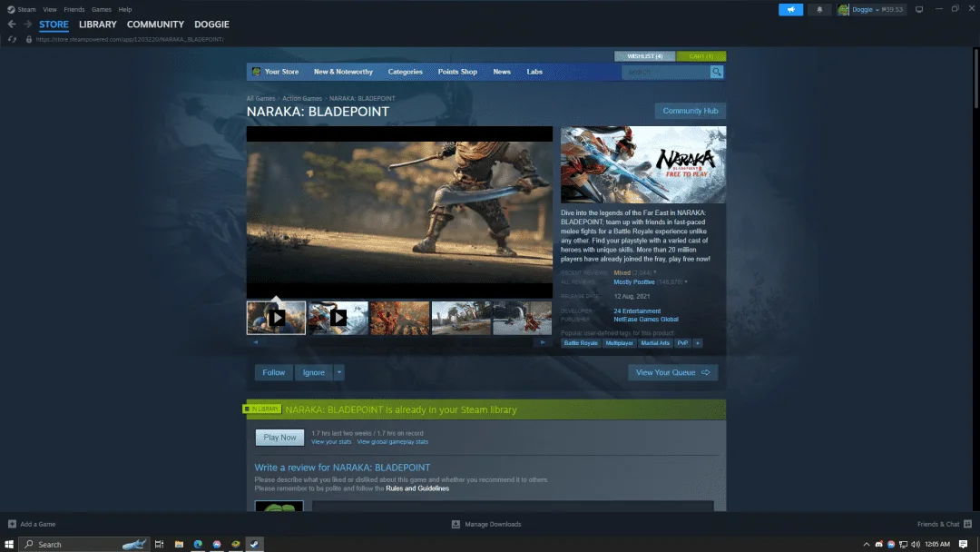980x552 pixels.
Task: Select the first video trailer thumbnail
Action: coord(276,318)
